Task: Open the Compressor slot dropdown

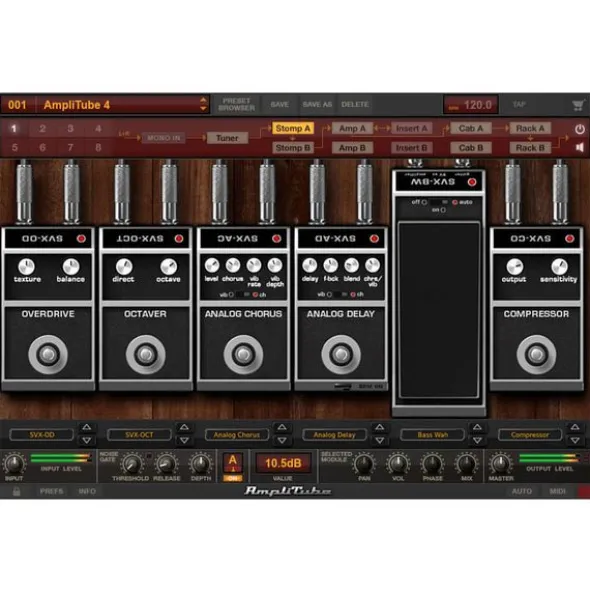Action: [x=530, y=435]
